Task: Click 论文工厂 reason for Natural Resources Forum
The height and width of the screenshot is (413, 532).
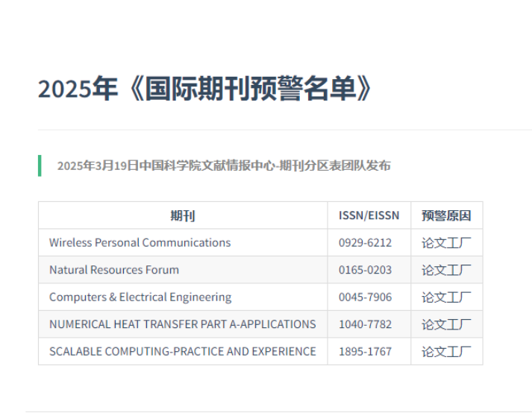Action: click(x=446, y=270)
